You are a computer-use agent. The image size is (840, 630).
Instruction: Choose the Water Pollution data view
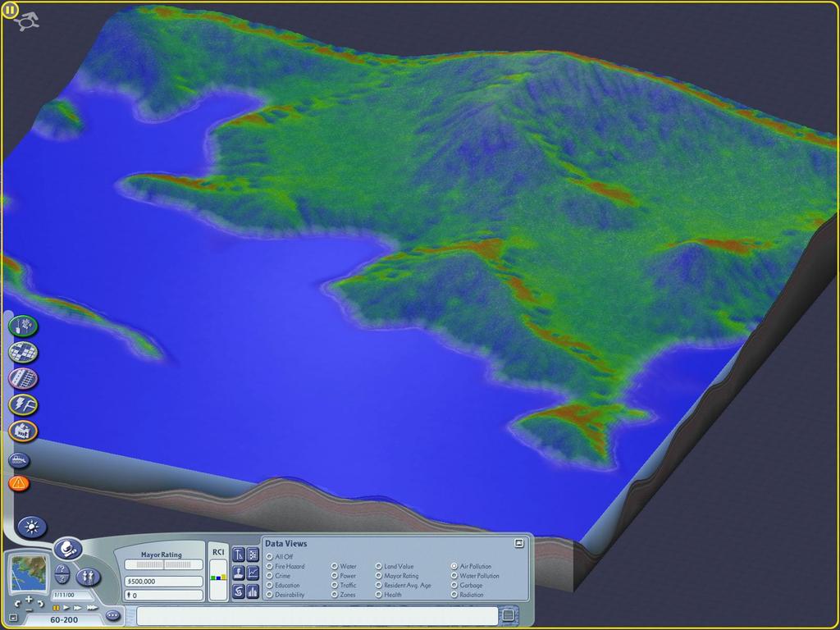(x=475, y=576)
